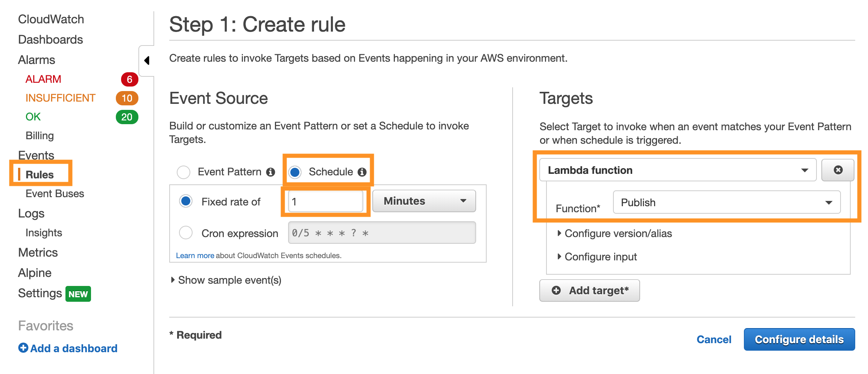Click the Add target button

[x=589, y=290]
